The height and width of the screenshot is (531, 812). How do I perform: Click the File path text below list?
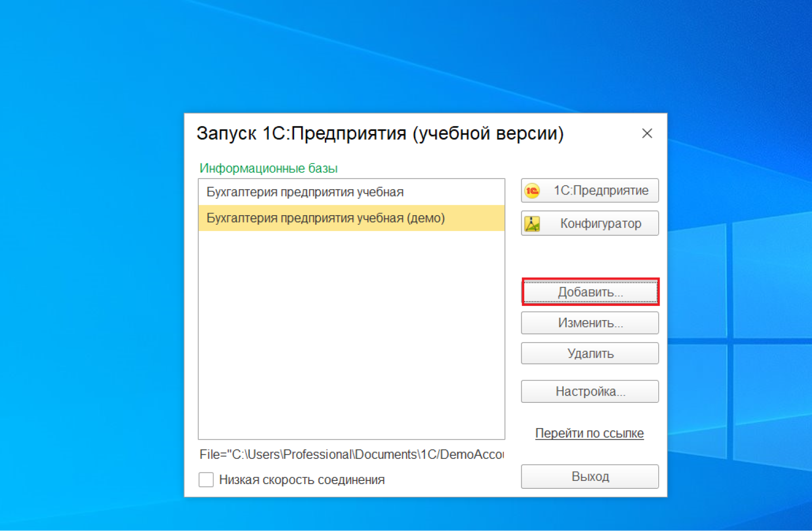351,455
